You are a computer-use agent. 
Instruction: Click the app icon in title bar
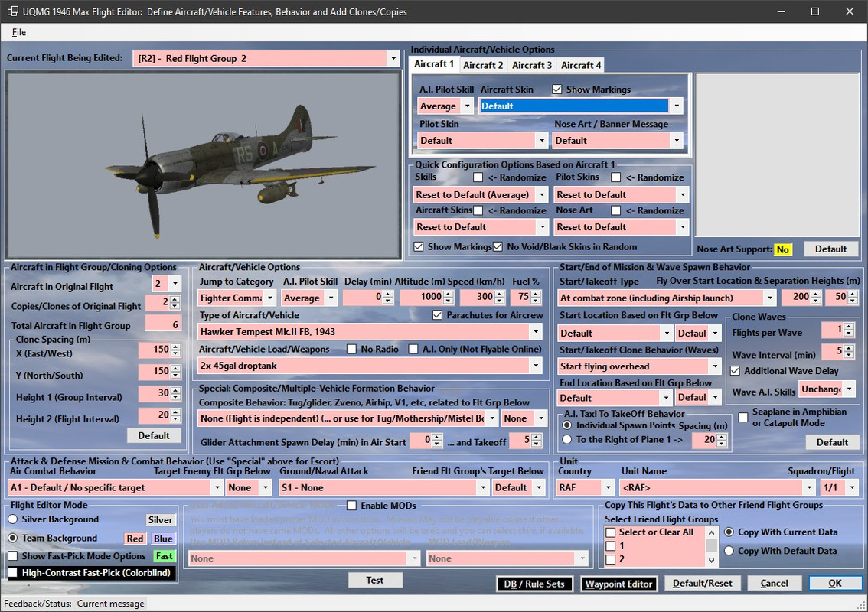[12, 11]
